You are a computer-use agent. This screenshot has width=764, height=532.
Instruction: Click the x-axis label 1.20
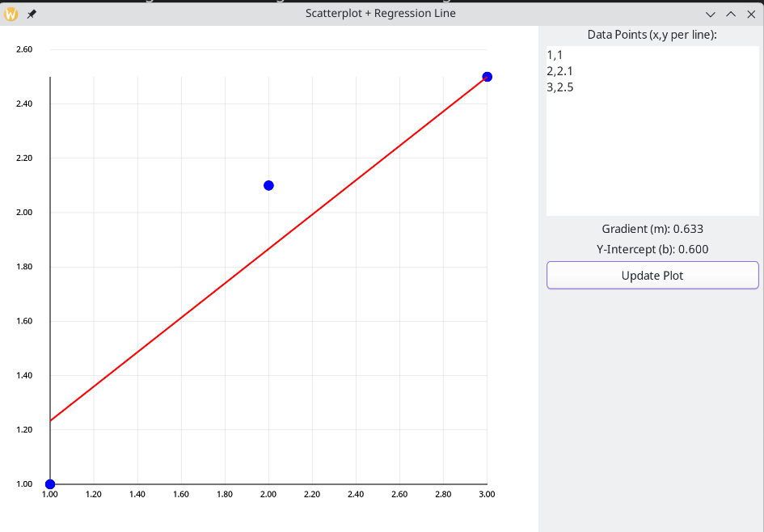click(x=94, y=495)
